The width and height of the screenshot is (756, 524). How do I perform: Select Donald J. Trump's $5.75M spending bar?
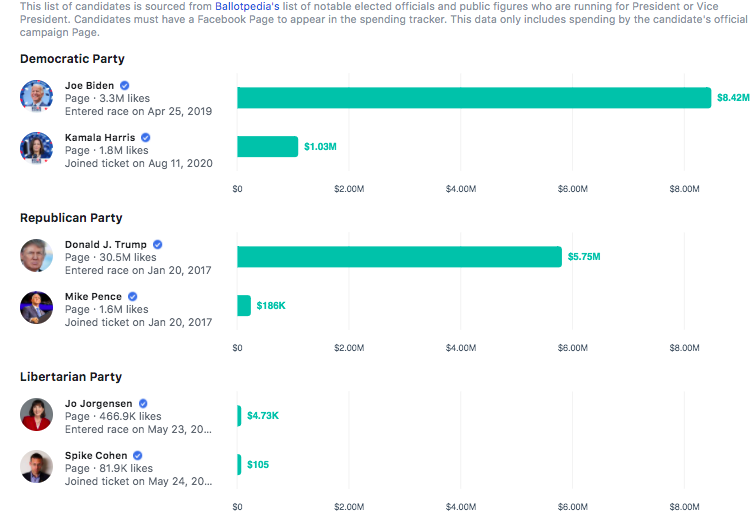399,257
